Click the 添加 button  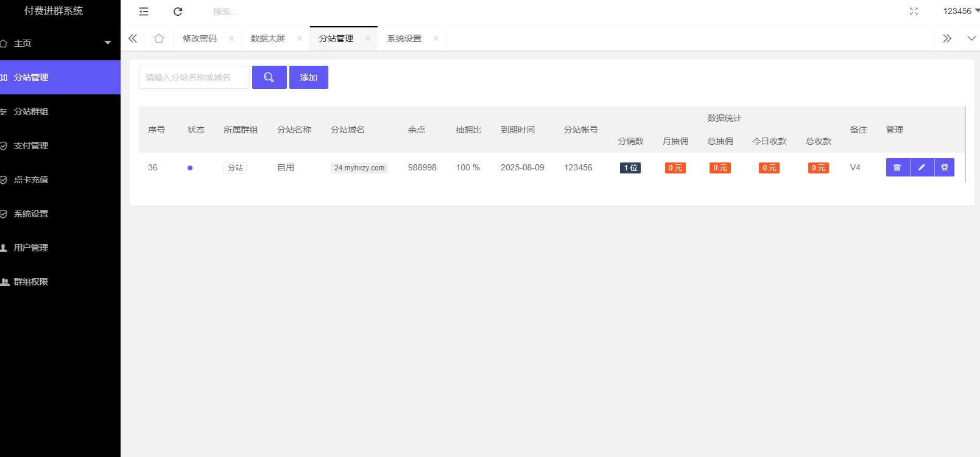pyautogui.click(x=309, y=77)
